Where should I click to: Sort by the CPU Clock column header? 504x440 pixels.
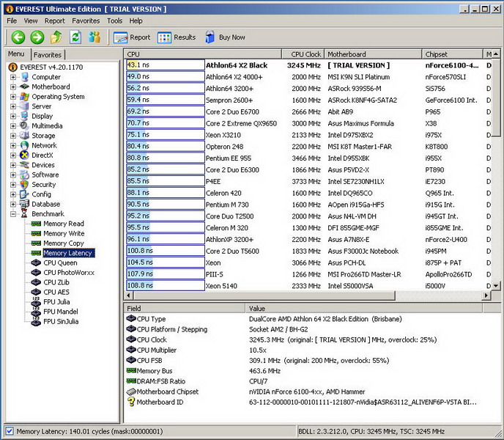[303, 54]
